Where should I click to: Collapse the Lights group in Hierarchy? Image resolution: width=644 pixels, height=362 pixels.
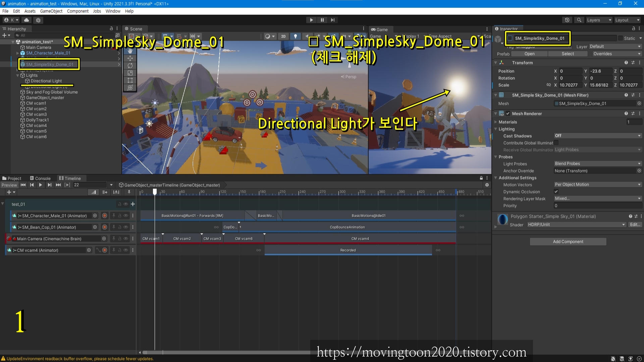click(18, 75)
